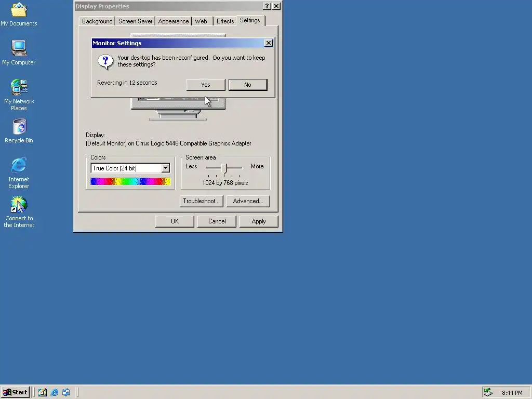Select the Internet Explorer desktop icon

pyautogui.click(x=19, y=172)
